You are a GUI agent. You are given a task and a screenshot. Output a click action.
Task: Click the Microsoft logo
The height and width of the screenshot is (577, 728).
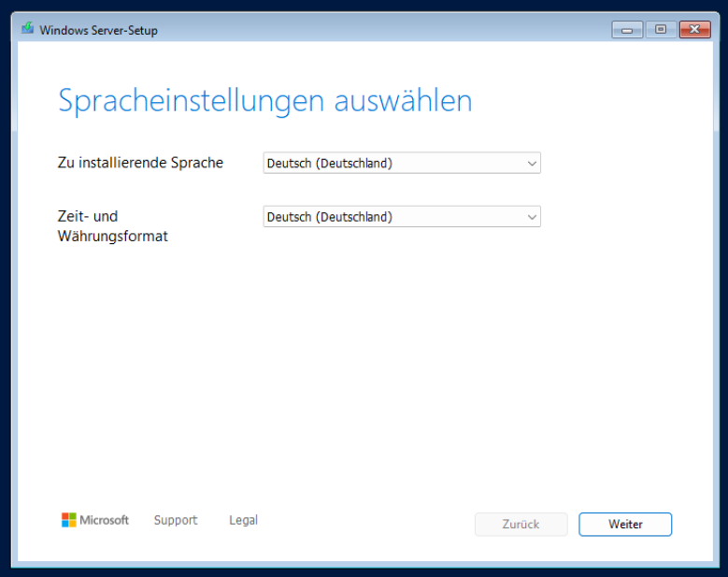[95, 520]
